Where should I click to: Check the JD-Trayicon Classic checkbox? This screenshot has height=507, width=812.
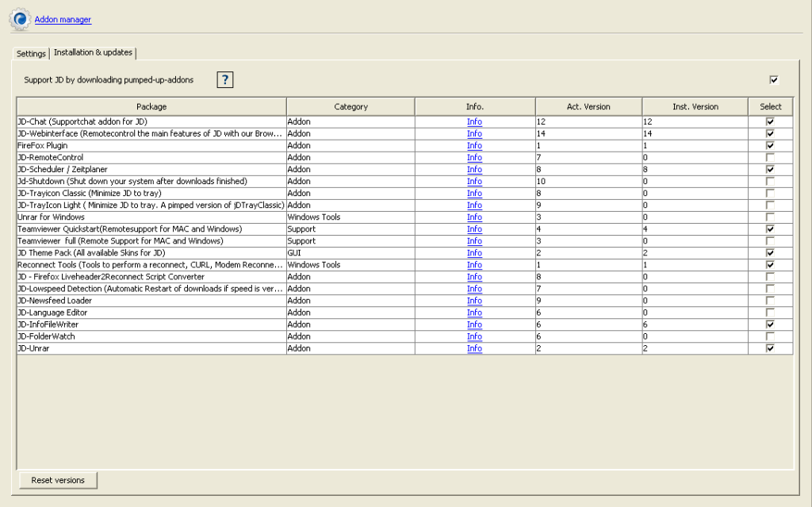(x=770, y=194)
